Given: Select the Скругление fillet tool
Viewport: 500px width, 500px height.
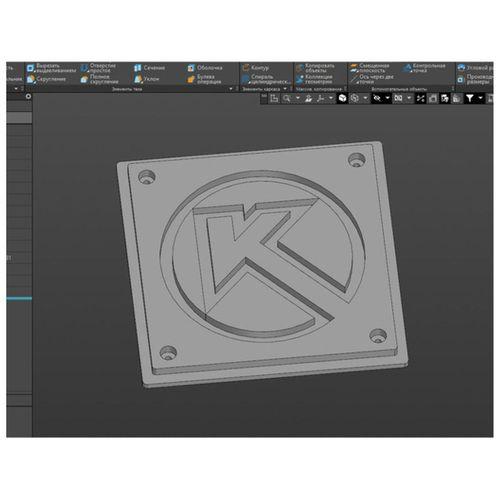Looking at the screenshot, I should point(46,79).
